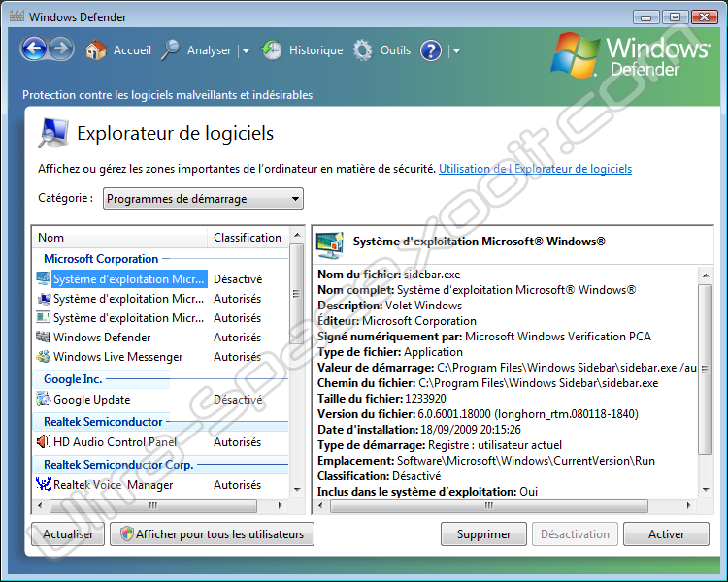The height and width of the screenshot is (582, 728).
Task: Click the Classification: Désactivé detail line
Action: tap(379, 475)
